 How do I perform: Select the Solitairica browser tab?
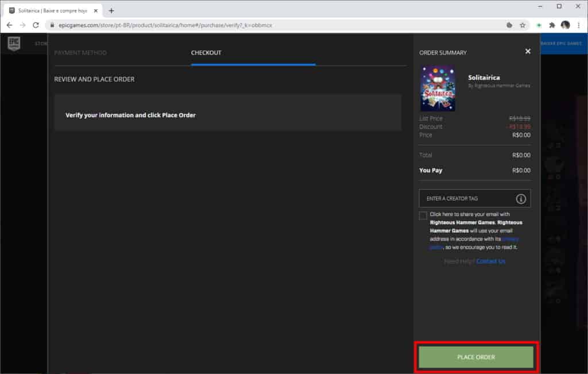click(x=52, y=10)
